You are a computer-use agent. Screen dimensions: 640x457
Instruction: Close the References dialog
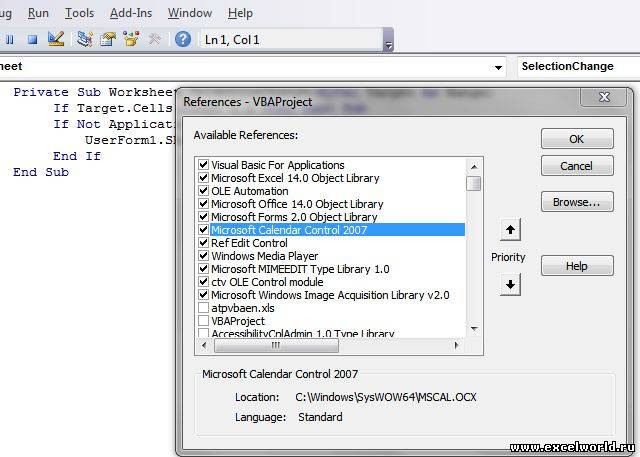[x=604, y=97]
